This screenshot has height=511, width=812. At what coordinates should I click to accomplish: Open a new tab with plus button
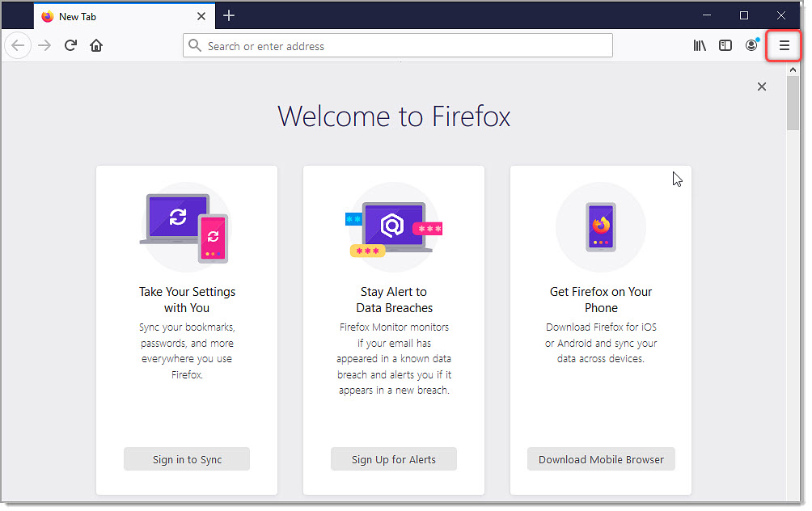(229, 16)
